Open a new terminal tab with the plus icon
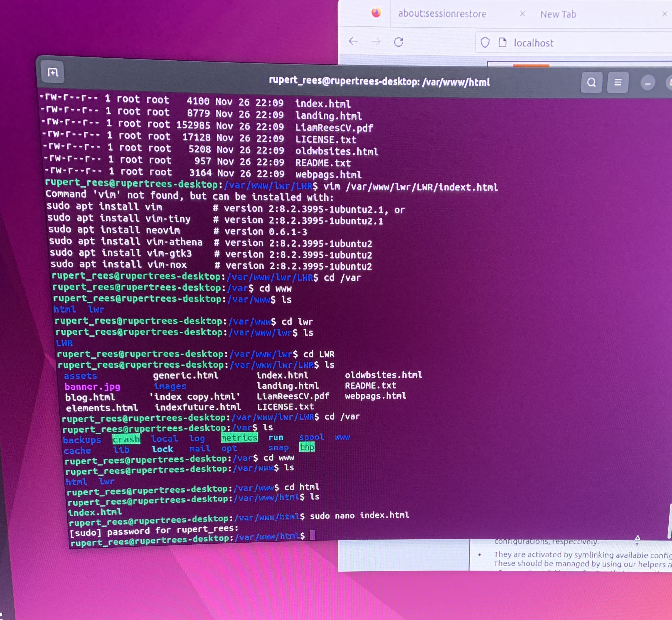Image resolution: width=672 pixels, height=620 pixels. [x=52, y=72]
